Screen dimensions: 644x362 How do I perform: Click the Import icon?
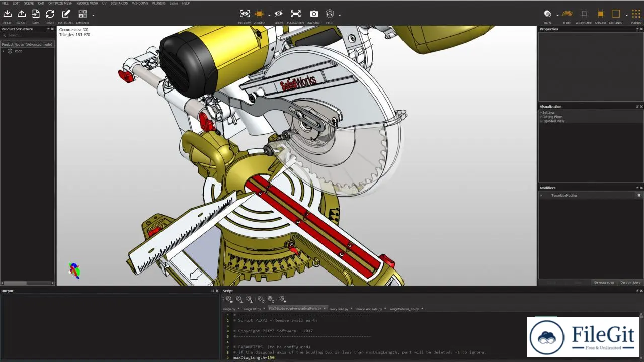click(x=7, y=14)
